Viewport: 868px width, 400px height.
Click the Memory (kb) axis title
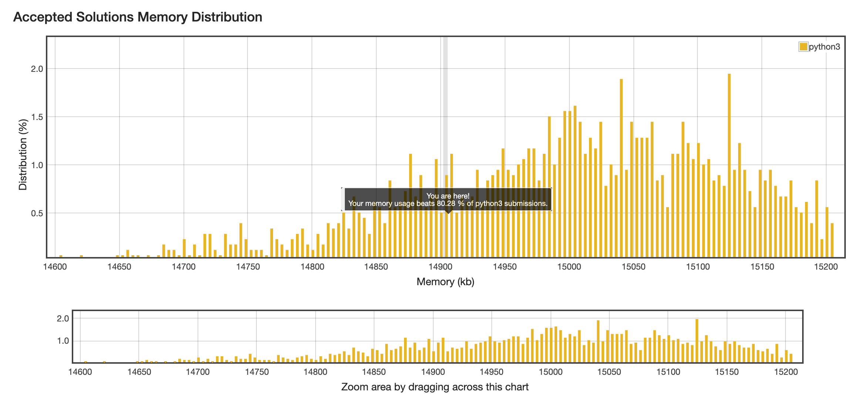(x=445, y=282)
